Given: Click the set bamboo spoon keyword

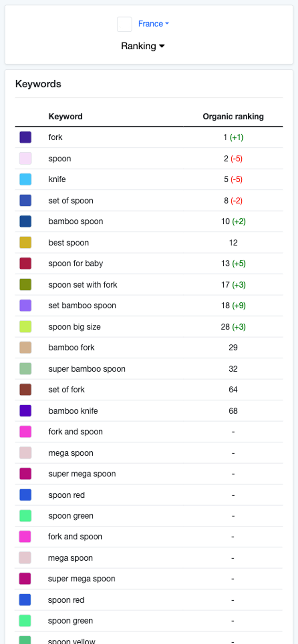Looking at the screenshot, I should [82, 305].
